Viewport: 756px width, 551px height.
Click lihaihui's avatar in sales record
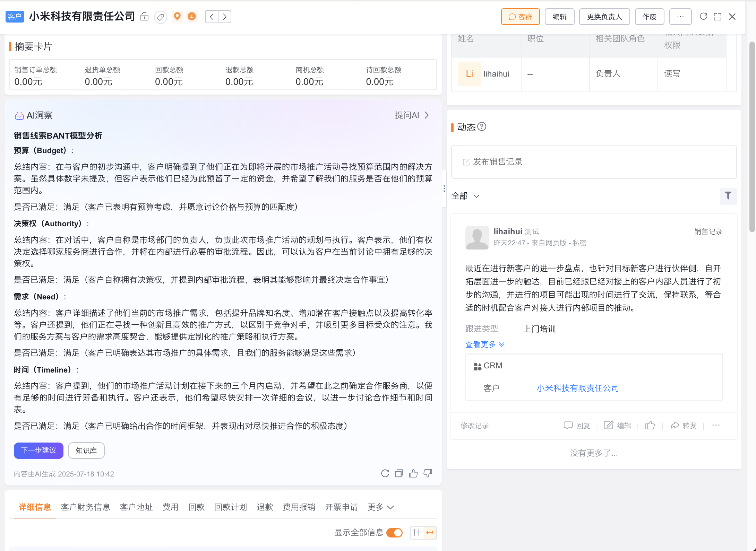point(477,238)
